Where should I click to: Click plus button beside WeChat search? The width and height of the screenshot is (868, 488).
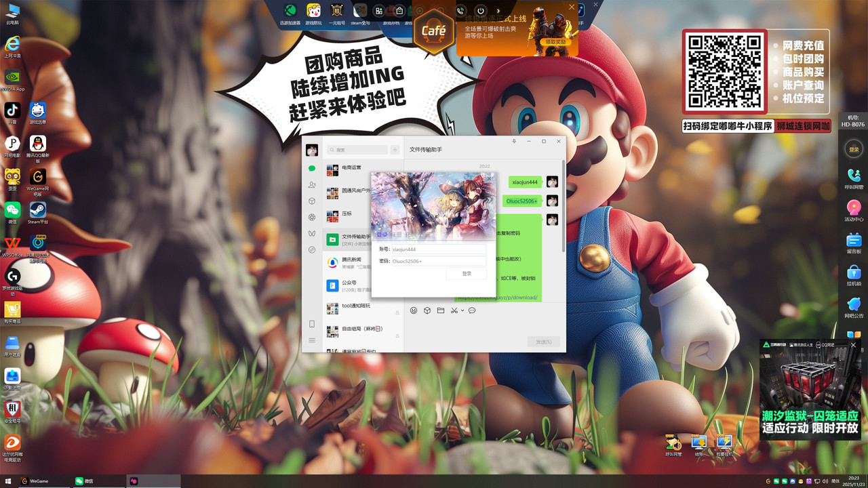click(395, 150)
